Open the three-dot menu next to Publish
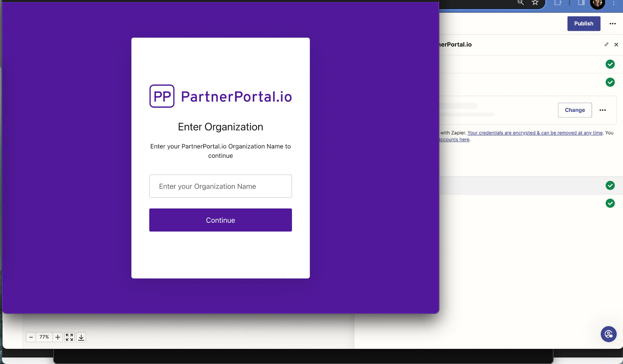This screenshot has height=364, width=623. point(613,24)
